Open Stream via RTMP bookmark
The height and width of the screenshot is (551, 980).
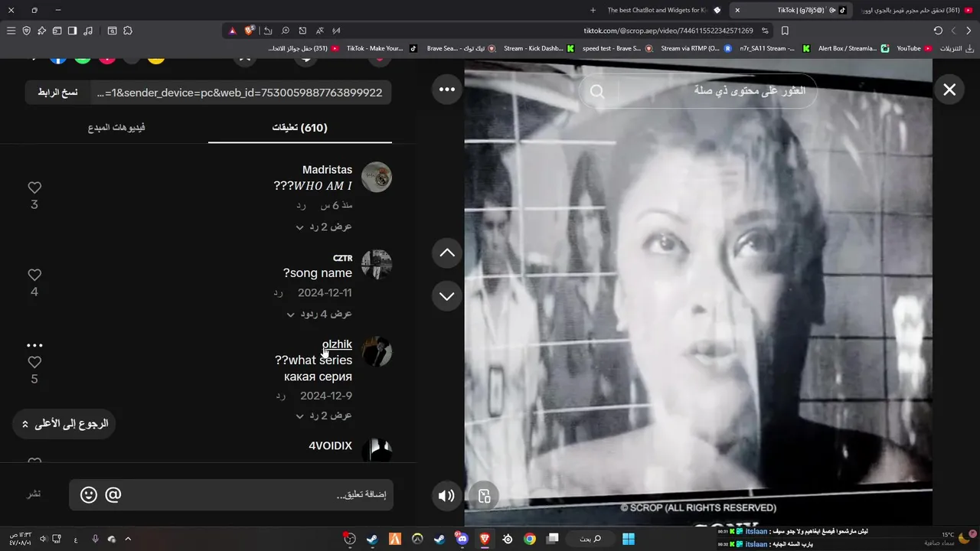(x=695, y=48)
